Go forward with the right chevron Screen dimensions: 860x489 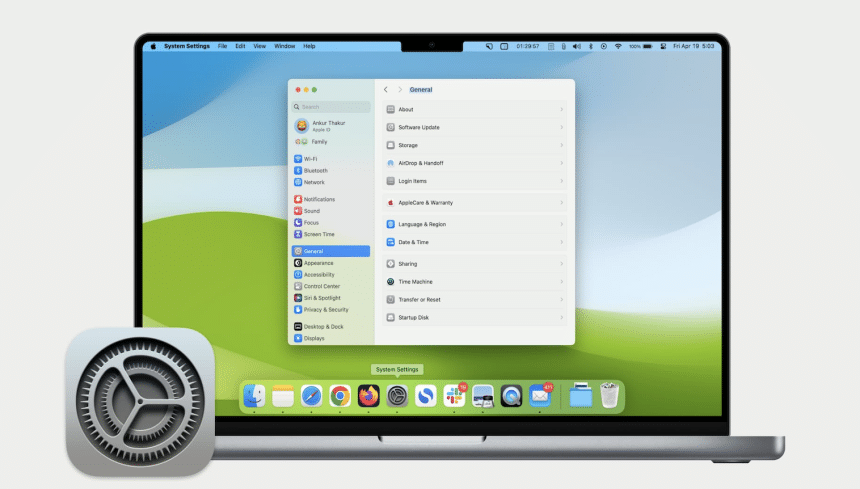[400, 89]
